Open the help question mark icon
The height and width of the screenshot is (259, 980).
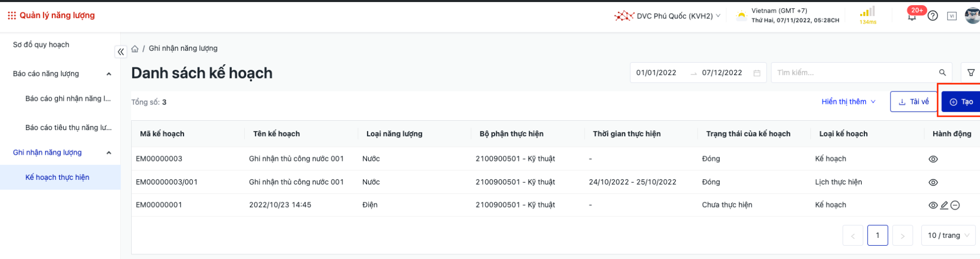[x=933, y=16]
